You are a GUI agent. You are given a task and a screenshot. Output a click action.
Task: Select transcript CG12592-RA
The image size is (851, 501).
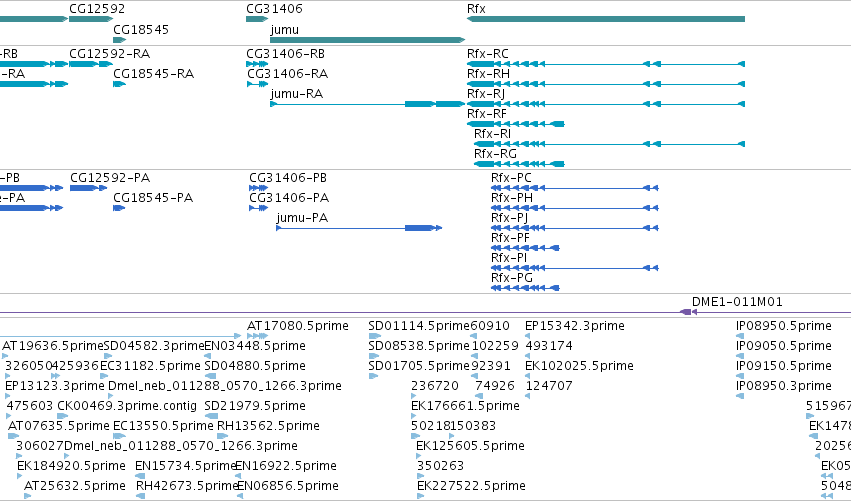coord(109,54)
